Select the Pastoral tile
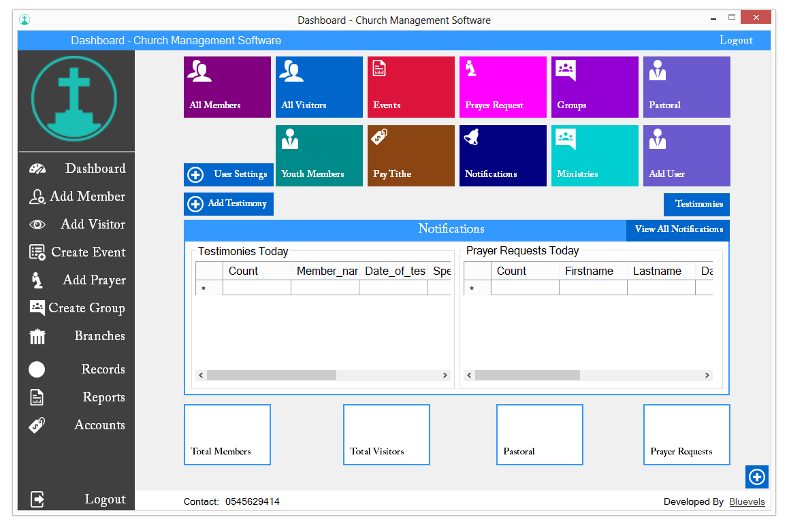The image size is (789, 532). [686, 87]
